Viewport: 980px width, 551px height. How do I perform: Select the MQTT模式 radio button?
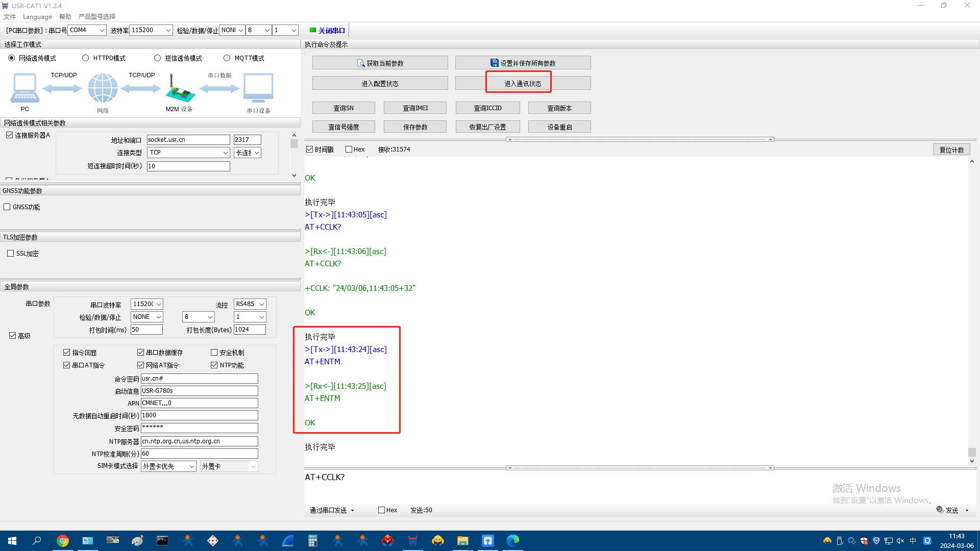pyautogui.click(x=227, y=58)
